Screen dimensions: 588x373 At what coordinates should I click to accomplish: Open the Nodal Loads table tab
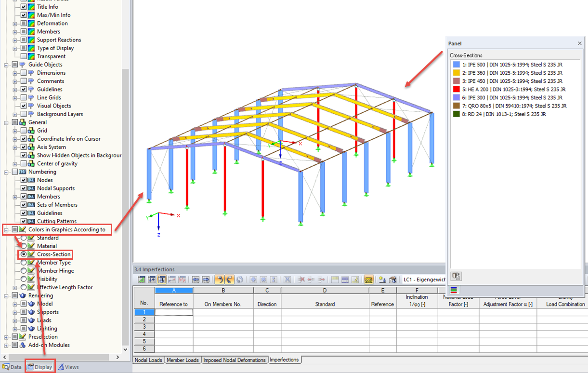tap(148, 360)
